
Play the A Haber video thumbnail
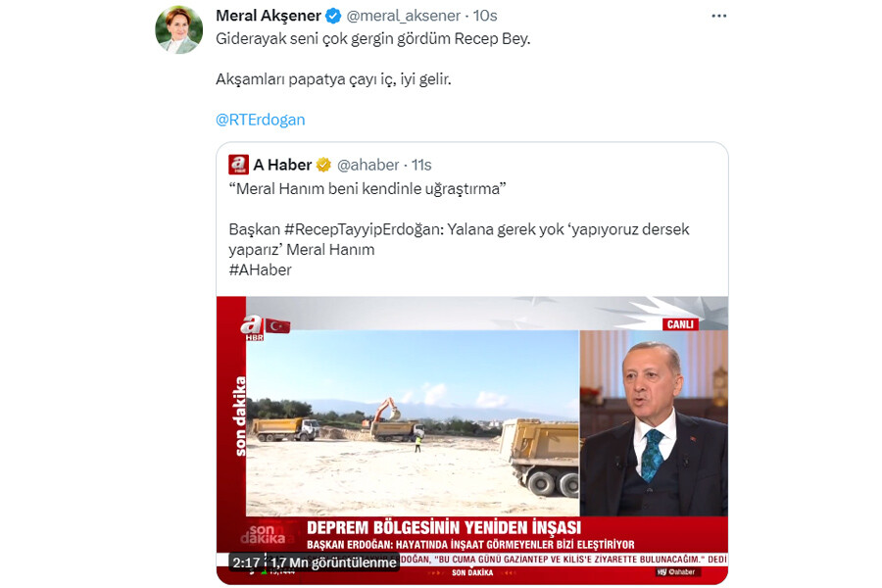click(x=472, y=440)
